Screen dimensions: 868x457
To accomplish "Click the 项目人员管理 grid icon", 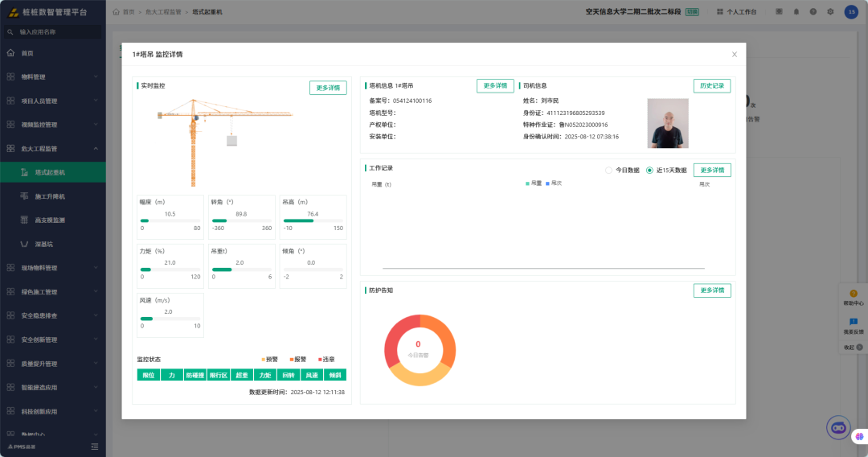I will click(x=10, y=101).
